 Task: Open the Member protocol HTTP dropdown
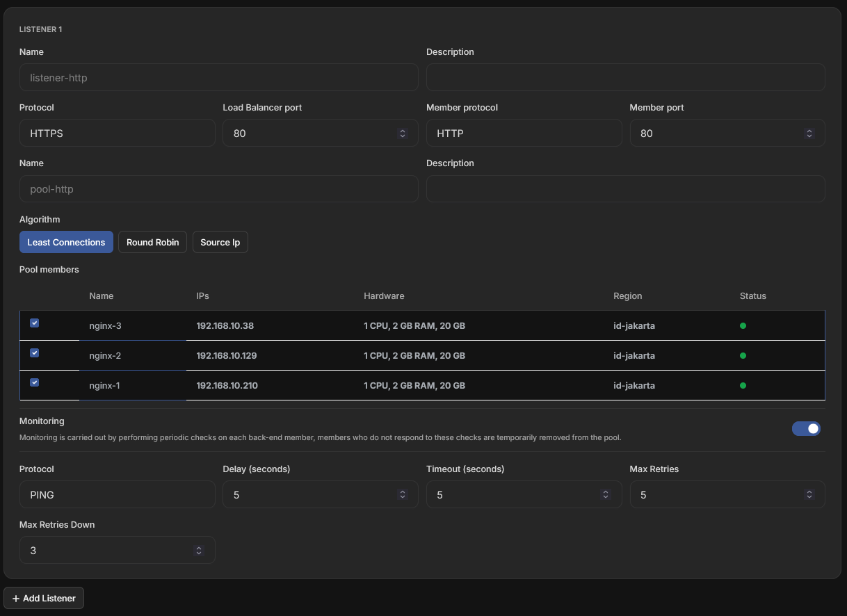524,133
